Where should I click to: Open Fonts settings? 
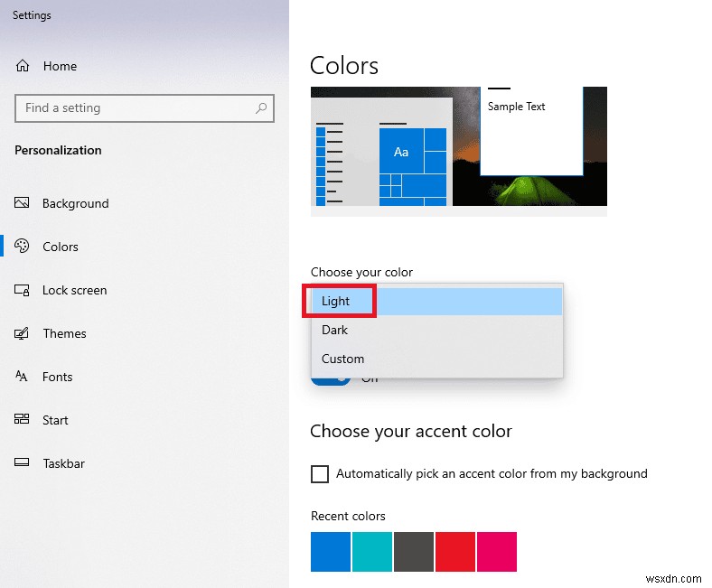(145, 377)
